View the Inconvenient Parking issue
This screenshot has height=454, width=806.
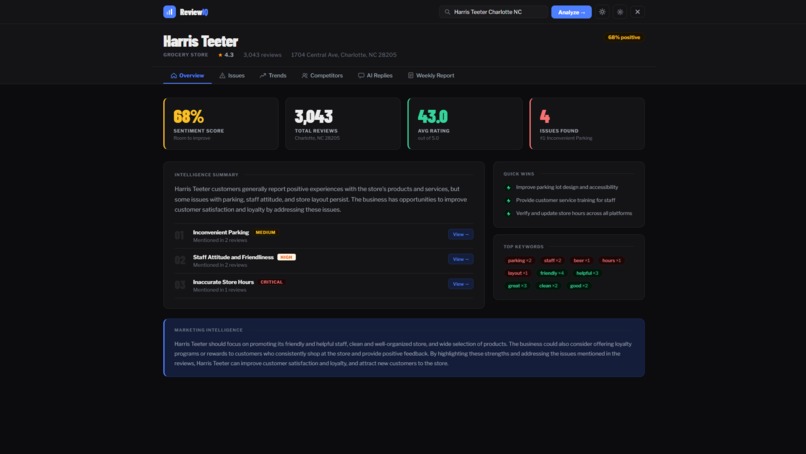461,234
